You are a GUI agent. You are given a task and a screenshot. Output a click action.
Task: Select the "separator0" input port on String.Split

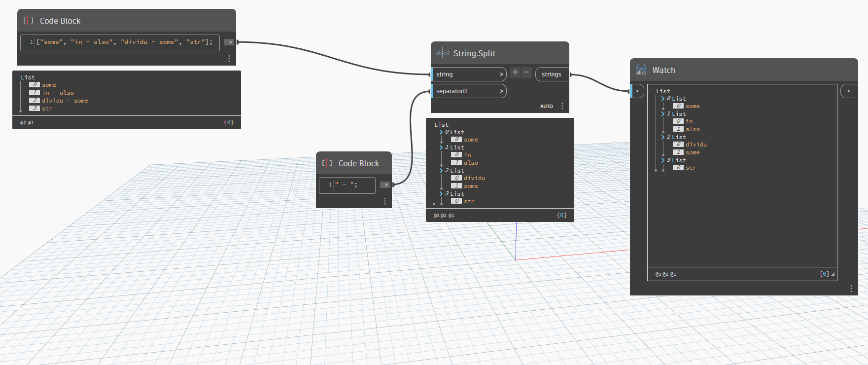469,91
